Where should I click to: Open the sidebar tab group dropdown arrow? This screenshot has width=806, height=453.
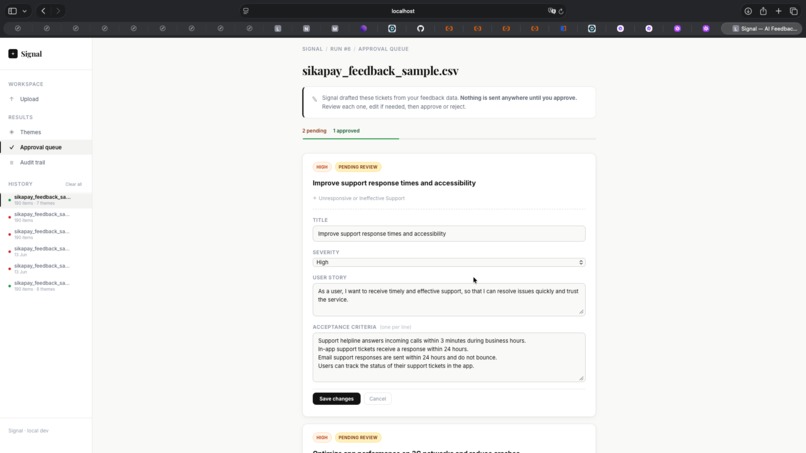pos(24,11)
